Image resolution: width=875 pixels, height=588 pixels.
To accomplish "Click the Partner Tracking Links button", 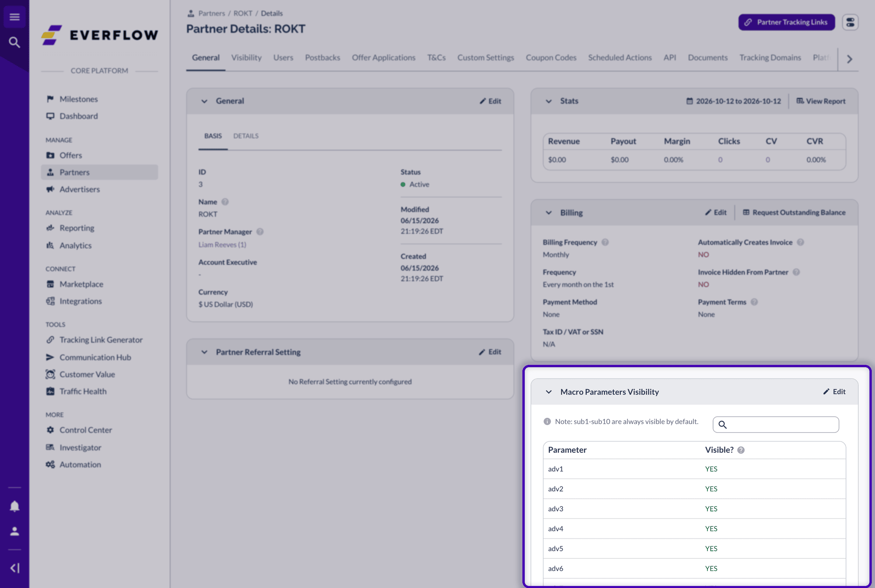I will pos(787,22).
